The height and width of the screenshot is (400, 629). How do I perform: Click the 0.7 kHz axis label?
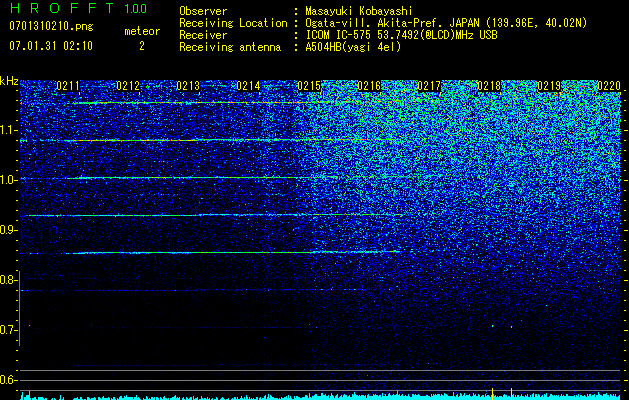(8, 330)
